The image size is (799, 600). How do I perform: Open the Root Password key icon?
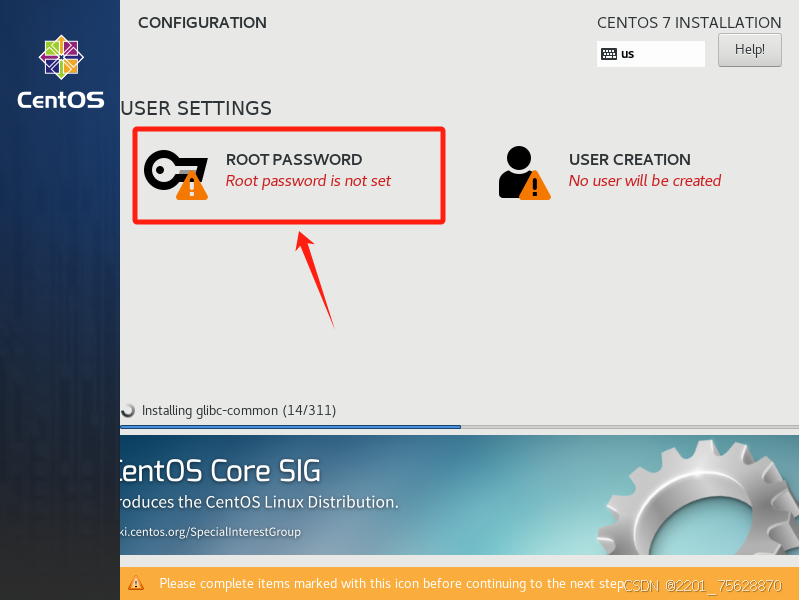point(176,174)
